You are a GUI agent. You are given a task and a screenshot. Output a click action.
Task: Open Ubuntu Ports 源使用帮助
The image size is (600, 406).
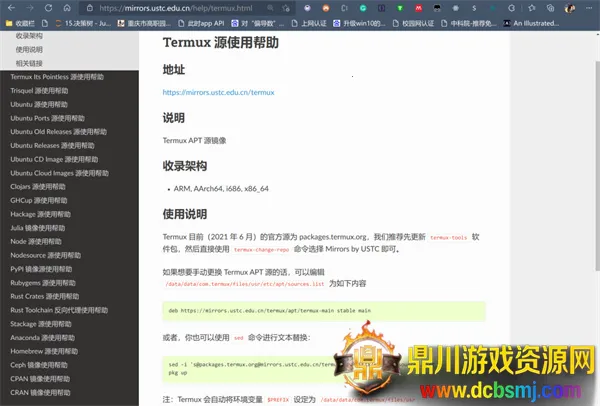click(x=47, y=118)
